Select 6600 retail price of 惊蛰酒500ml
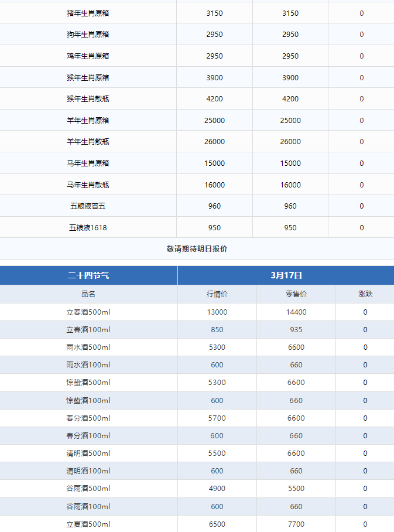The height and width of the screenshot is (532, 394). 296,383
